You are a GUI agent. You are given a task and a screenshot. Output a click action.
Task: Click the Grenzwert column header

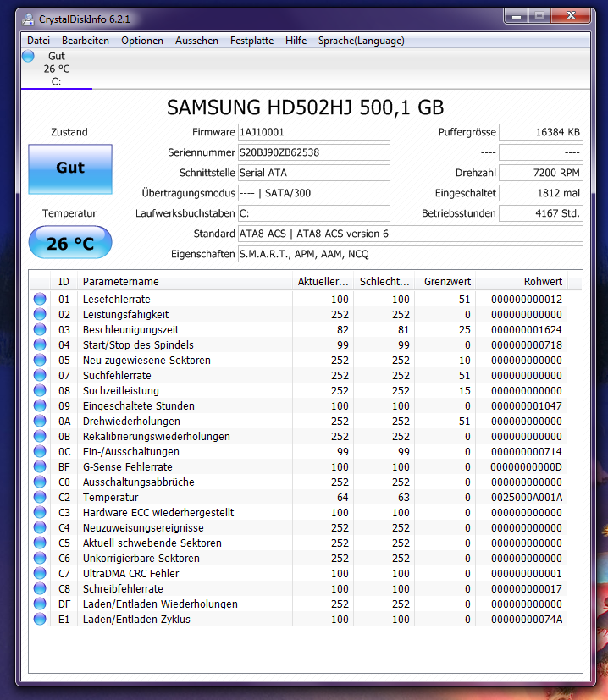tap(445, 282)
